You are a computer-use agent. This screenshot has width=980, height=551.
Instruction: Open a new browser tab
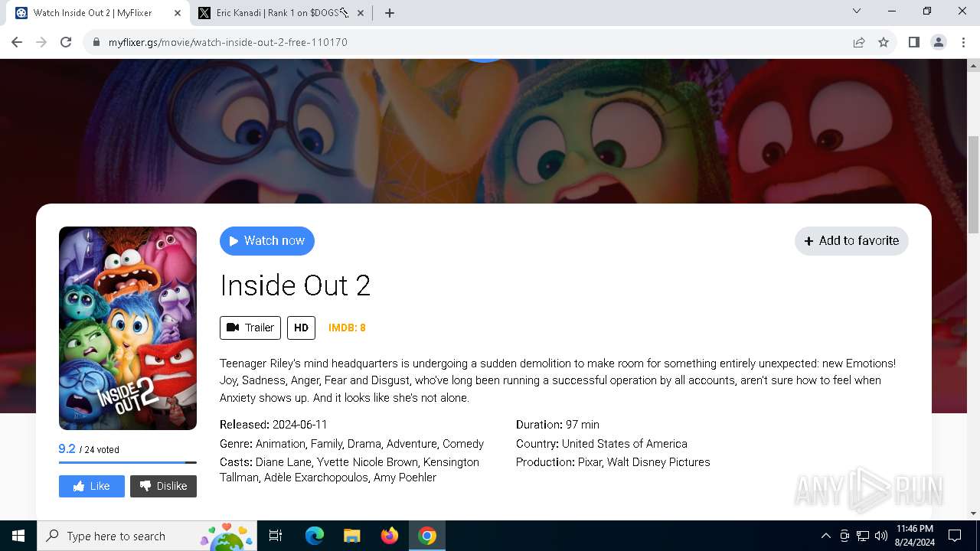pos(389,13)
